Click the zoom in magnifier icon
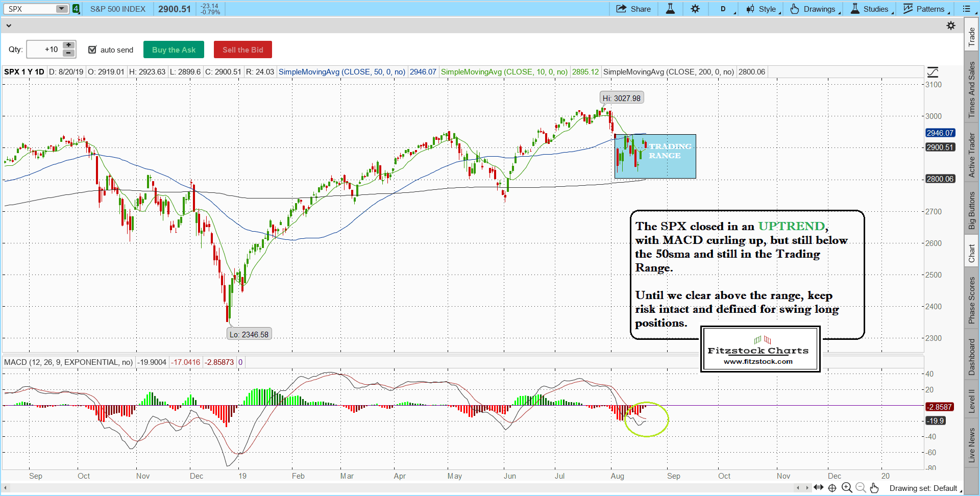The height and width of the screenshot is (496, 980). pos(847,488)
